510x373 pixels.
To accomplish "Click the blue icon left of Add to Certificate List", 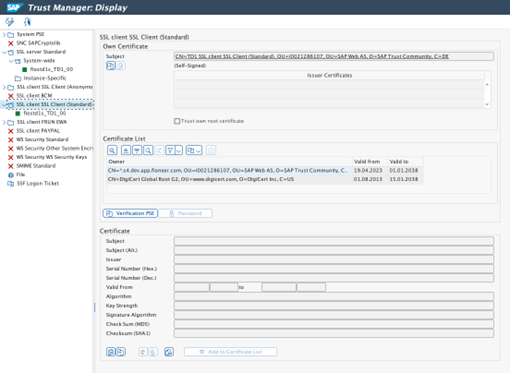I will tap(169, 352).
